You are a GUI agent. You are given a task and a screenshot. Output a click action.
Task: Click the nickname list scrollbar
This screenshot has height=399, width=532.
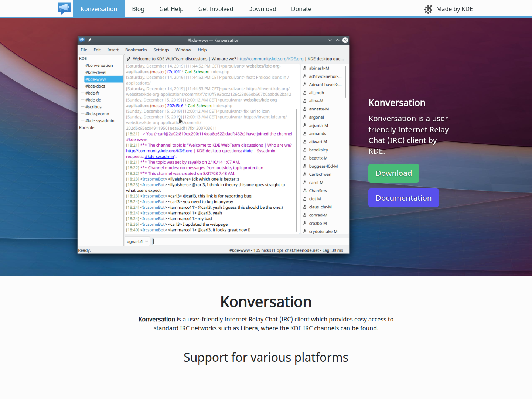[346, 82]
